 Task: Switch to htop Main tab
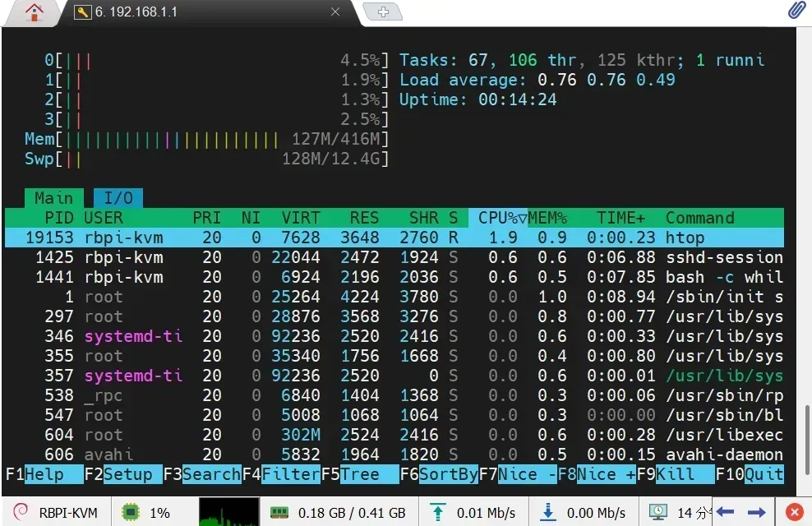[54, 198]
